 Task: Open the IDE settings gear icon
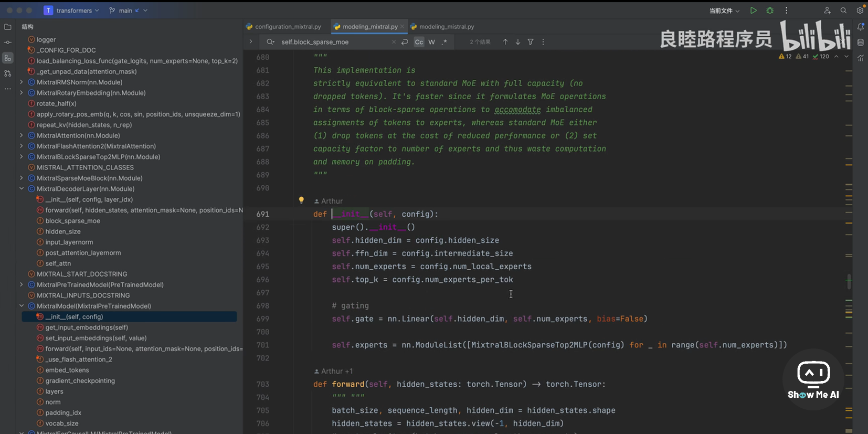[x=860, y=10]
